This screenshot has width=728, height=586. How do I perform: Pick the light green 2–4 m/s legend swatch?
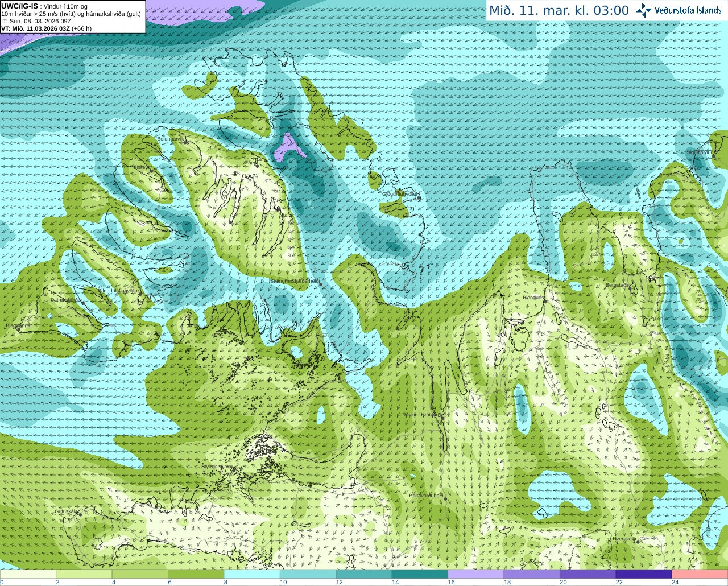point(84,574)
